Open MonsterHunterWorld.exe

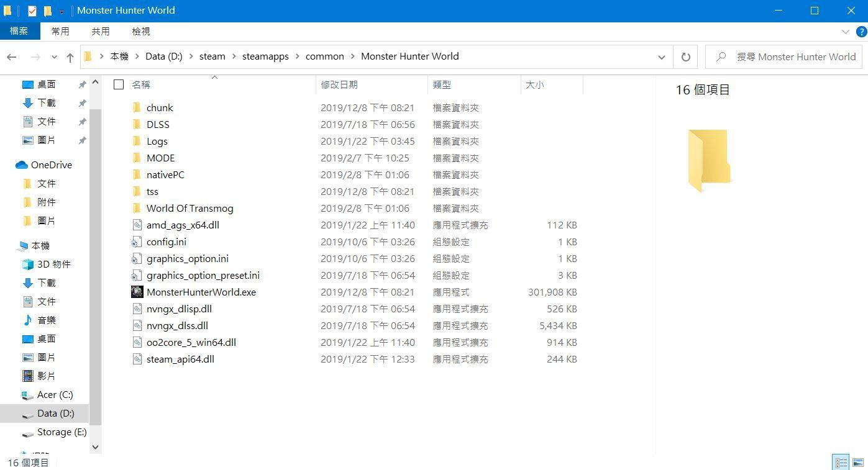pos(202,292)
